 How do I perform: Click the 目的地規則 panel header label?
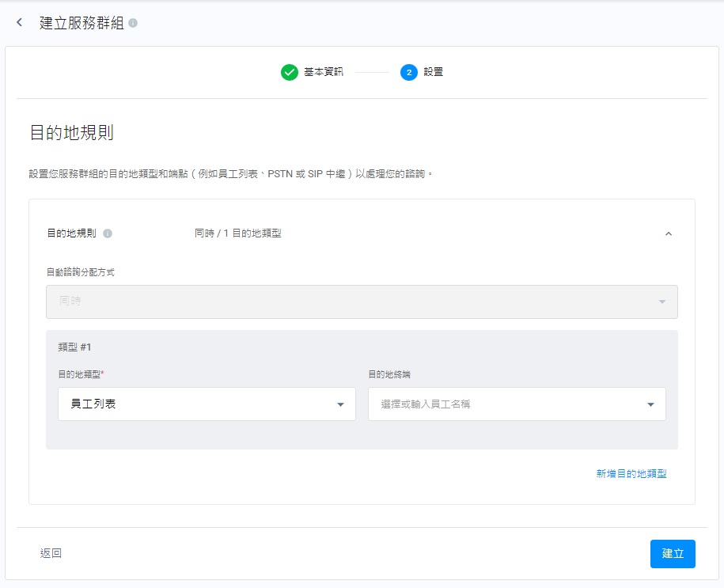coord(71,233)
